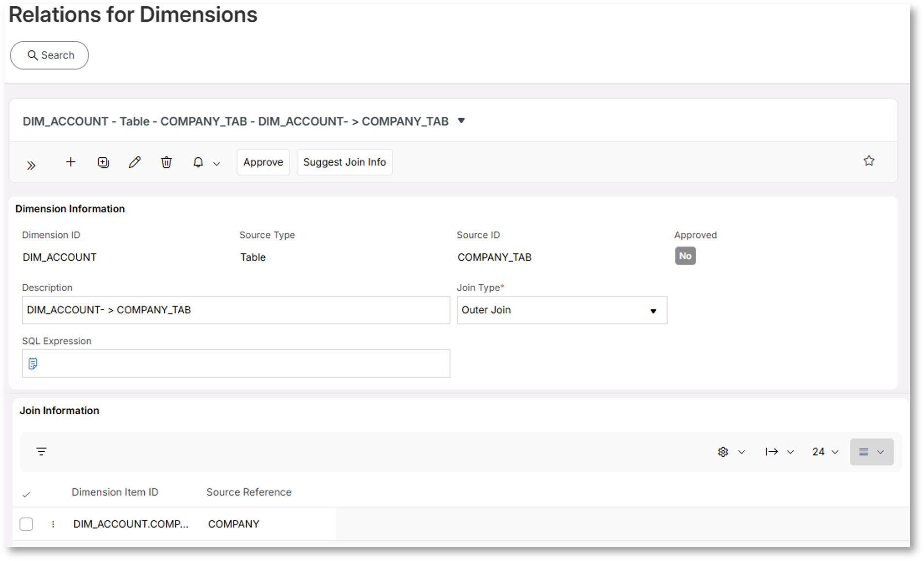Viewport: 924px width, 561px height.
Task: Sort by Dimension Item ID column
Action: click(115, 492)
